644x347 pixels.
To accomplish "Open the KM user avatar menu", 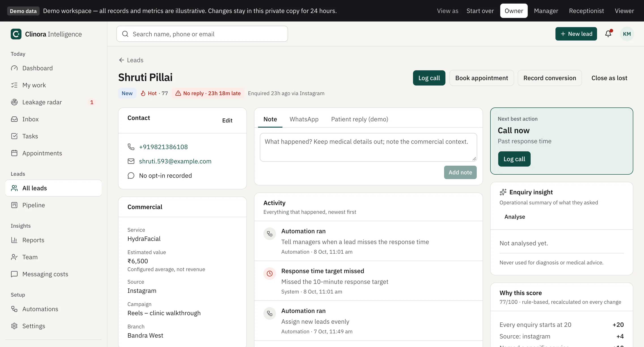I will [627, 34].
